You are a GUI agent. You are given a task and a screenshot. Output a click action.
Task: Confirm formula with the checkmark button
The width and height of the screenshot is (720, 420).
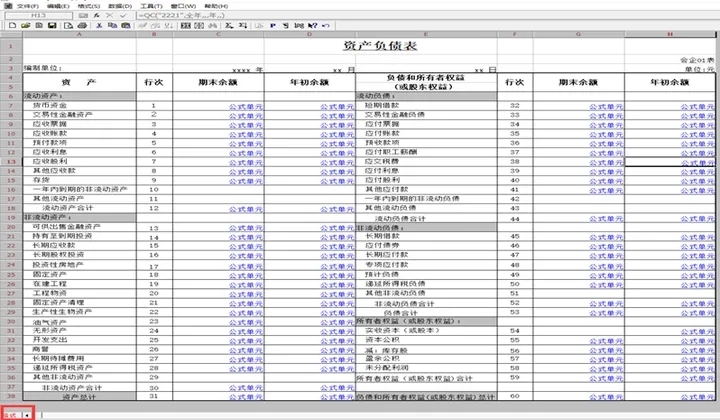click(123, 16)
